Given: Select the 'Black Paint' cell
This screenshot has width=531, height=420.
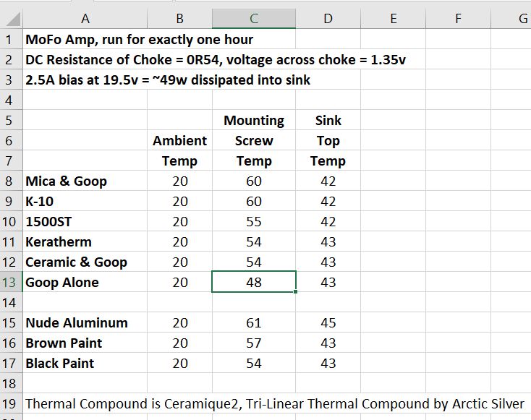Looking at the screenshot, I should pos(85,364).
